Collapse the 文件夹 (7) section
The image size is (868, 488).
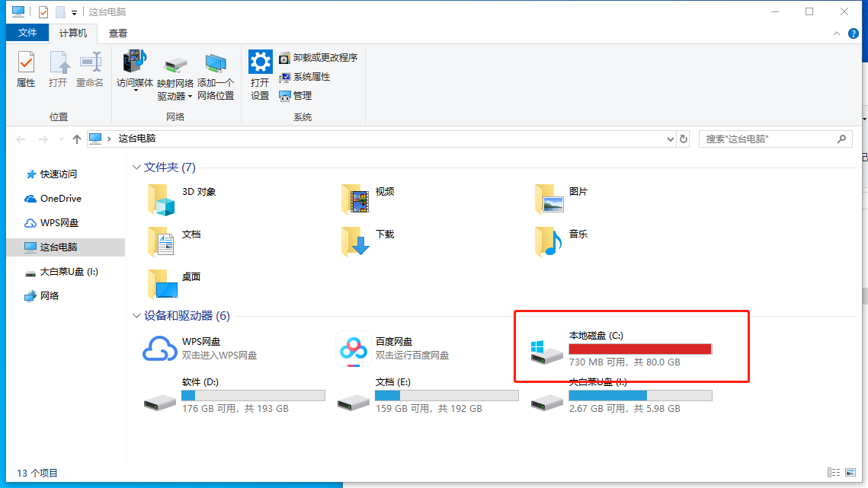(137, 167)
